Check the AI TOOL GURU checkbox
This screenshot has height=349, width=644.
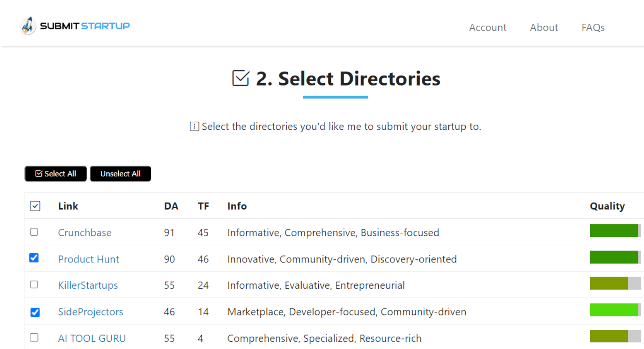click(x=34, y=337)
